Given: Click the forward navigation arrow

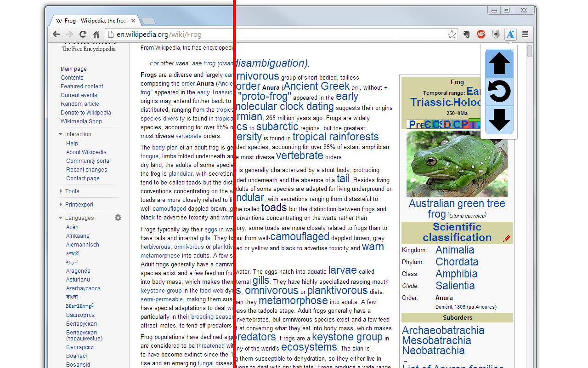Looking at the screenshot, I should 69,34.
